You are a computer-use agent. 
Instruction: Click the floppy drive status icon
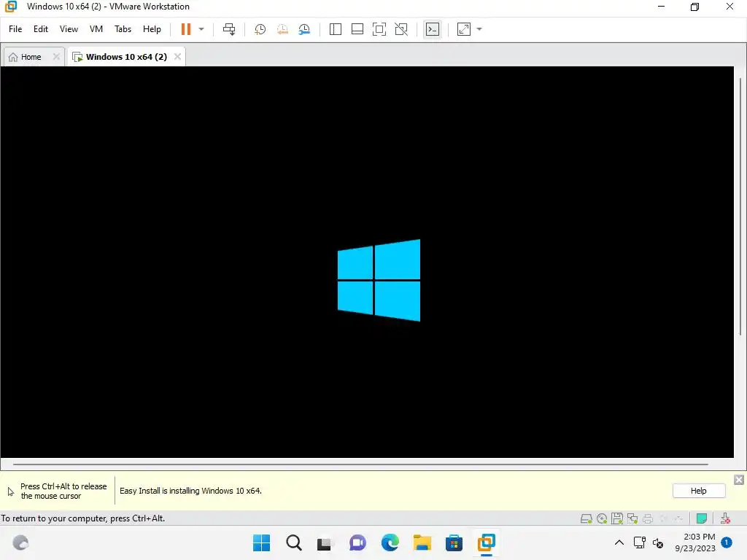point(617,518)
